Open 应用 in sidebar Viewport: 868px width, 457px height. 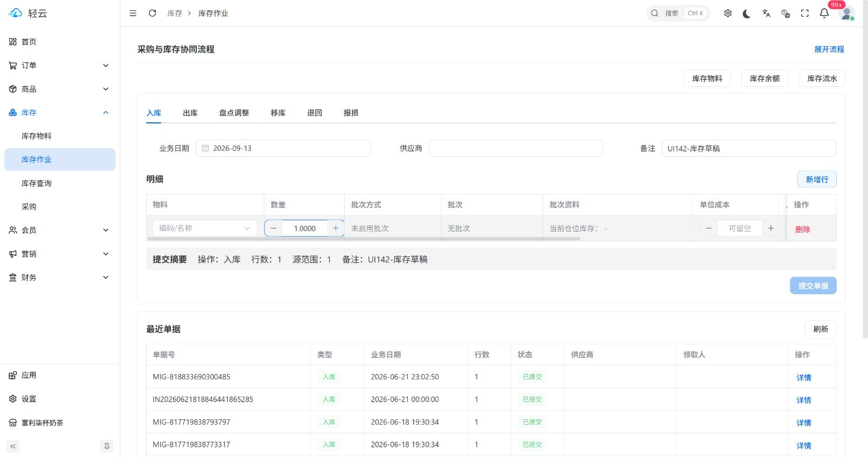pyautogui.click(x=60, y=375)
